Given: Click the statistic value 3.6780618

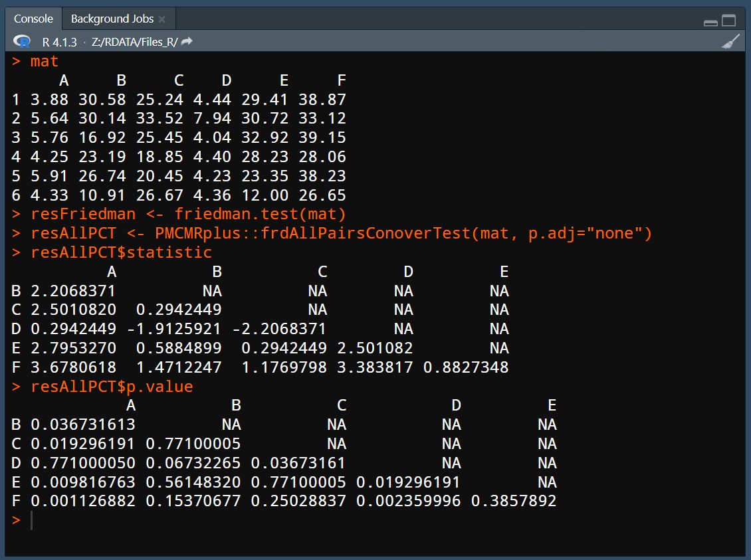Looking at the screenshot, I should [73, 367].
